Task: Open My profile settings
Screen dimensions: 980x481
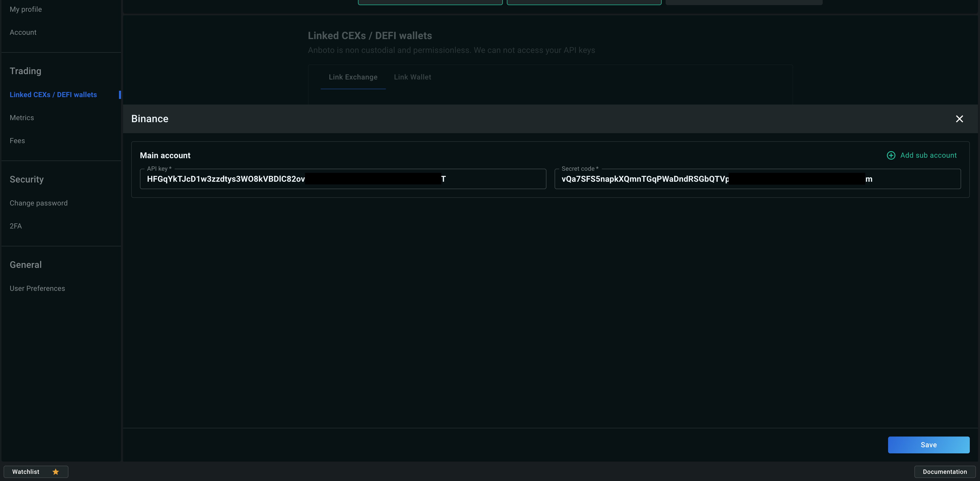Action: pyautogui.click(x=26, y=9)
